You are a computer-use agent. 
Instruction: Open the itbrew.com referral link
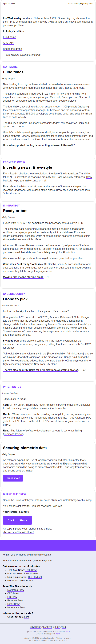(19, 532)
